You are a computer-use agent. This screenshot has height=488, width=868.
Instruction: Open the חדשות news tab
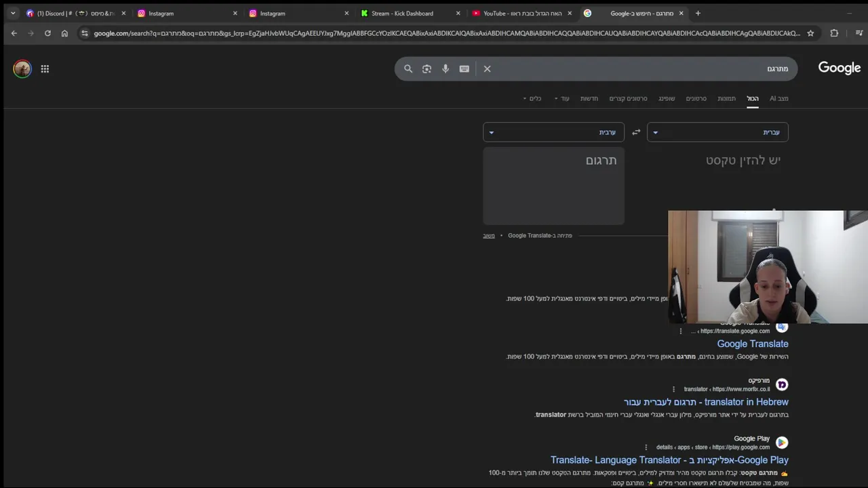pos(589,98)
